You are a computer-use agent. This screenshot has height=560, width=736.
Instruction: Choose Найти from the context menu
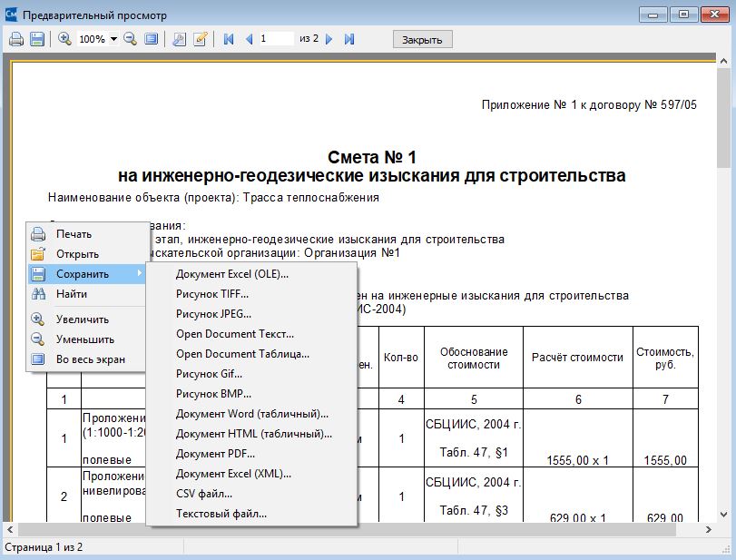(x=86, y=294)
